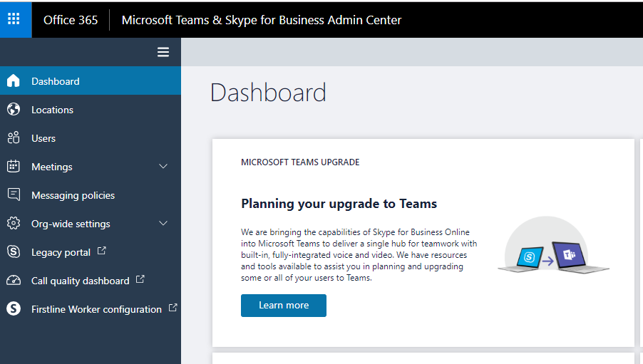The width and height of the screenshot is (643, 364).
Task: Click the Call quality dashboard gauge icon
Action: tap(13, 281)
